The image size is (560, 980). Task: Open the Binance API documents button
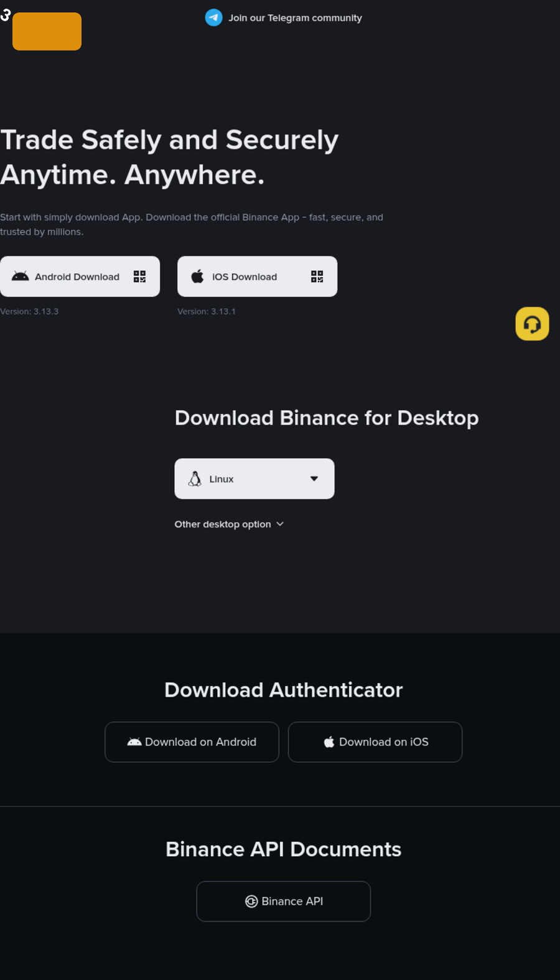284,902
